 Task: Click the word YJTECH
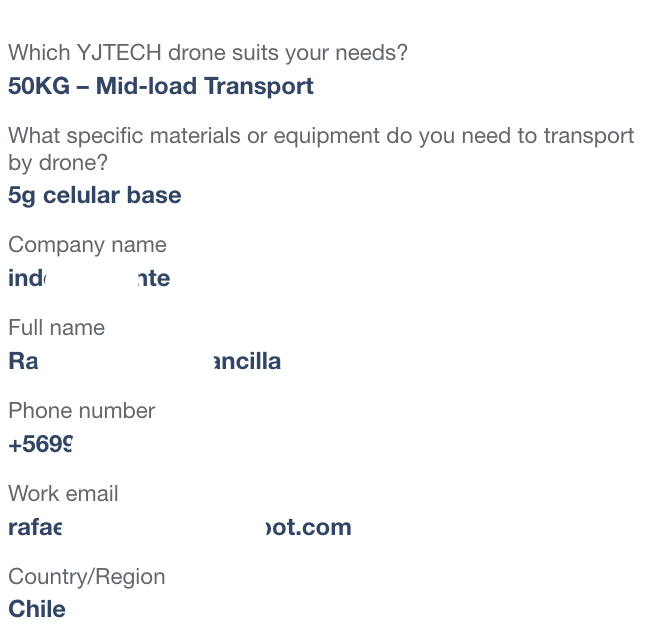[x=119, y=53]
